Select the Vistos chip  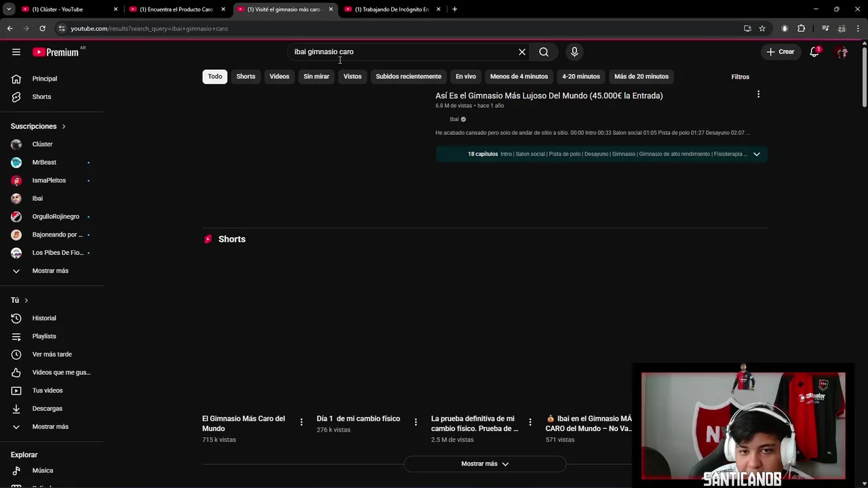pyautogui.click(x=353, y=77)
